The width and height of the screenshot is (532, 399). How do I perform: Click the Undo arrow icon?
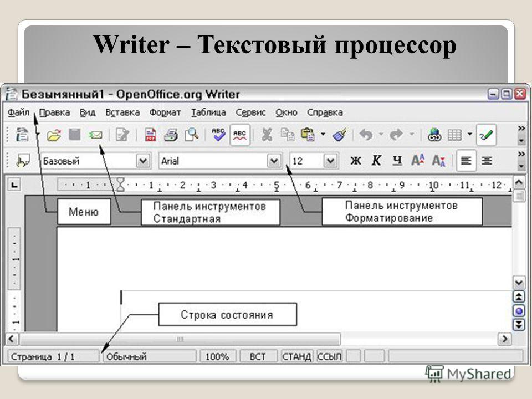pyautogui.click(x=366, y=135)
